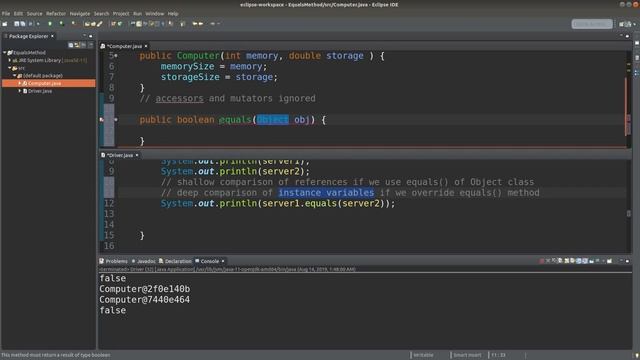
Task: Open the Edit menu
Action: pos(18,13)
